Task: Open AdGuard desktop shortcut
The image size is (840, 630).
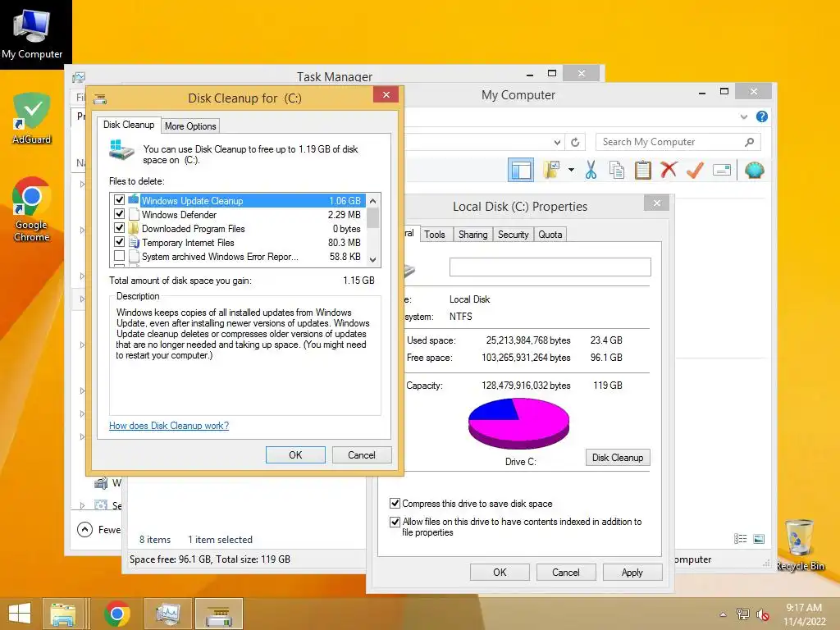Action: tap(32, 118)
